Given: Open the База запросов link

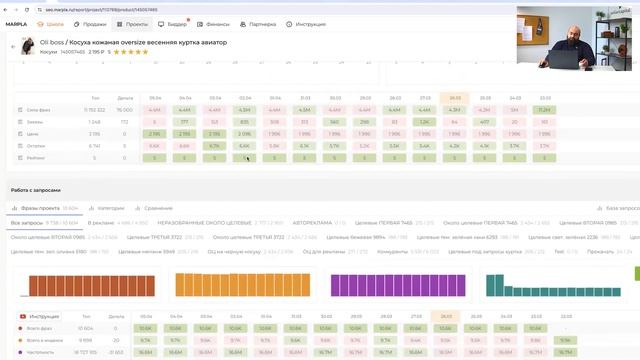Looking at the screenshot, I should click(618, 208).
